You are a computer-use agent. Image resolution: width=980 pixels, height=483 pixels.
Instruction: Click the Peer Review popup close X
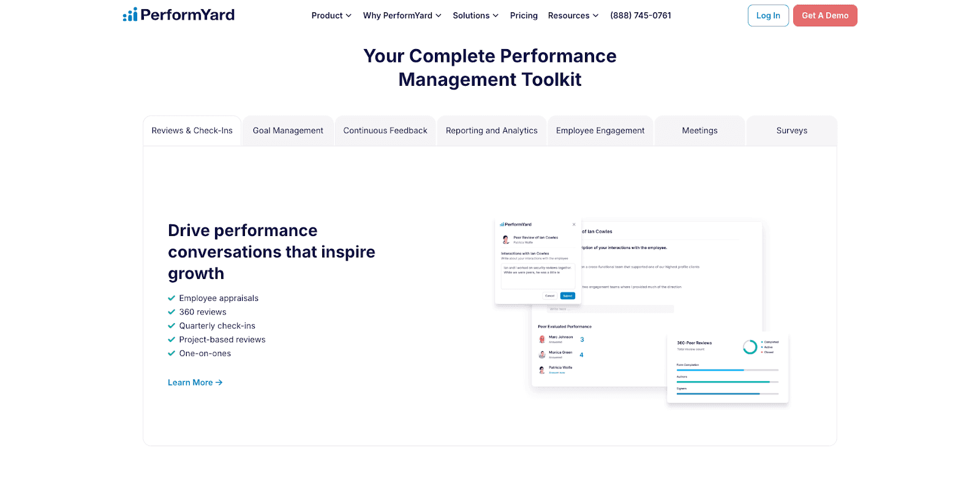574,224
